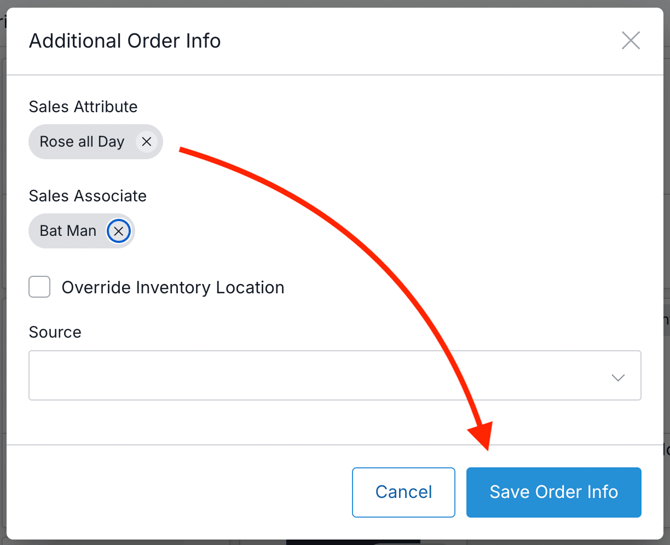
Task: Click the Source field label
Action: pos(55,332)
